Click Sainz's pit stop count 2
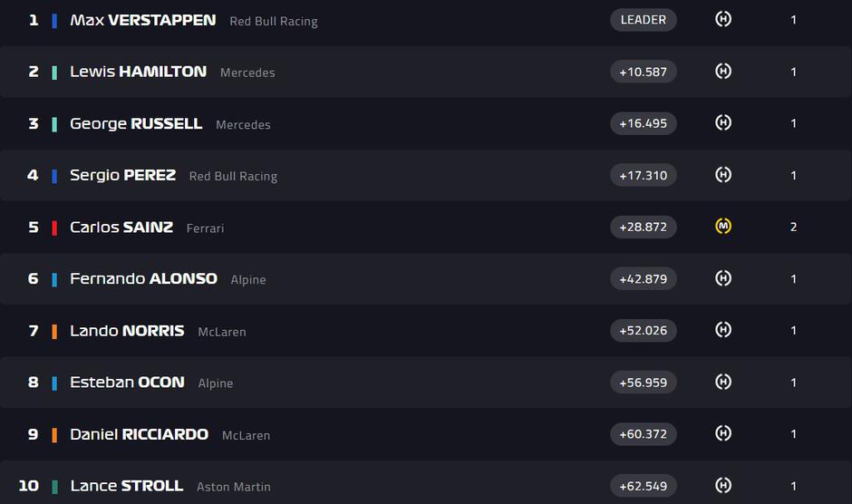The image size is (852, 504). pos(793,227)
